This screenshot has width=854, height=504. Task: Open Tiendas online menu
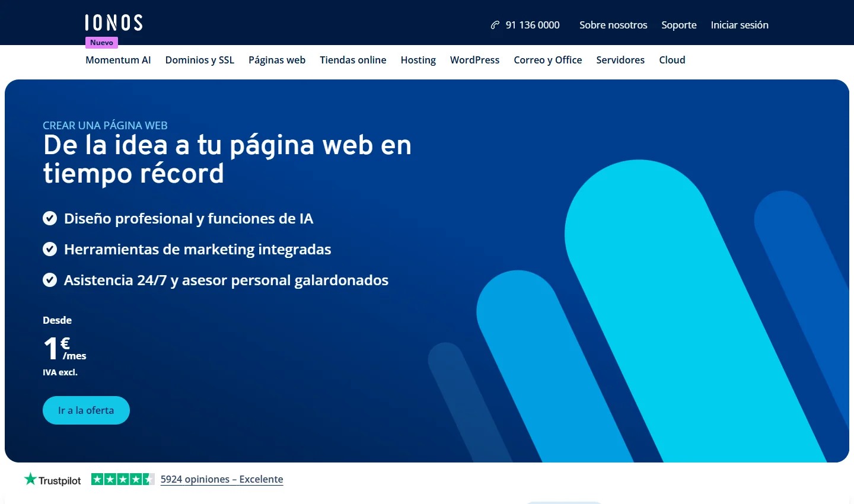(353, 60)
